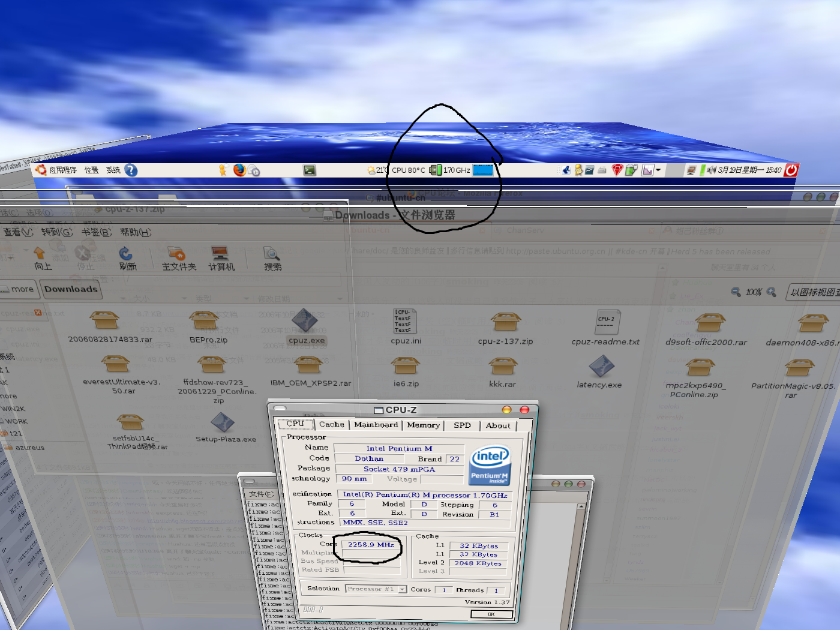Screen dimensions: 840x630
Task: Click the 'Socket 479 mPGA' package value
Action: click(x=399, y=469)
